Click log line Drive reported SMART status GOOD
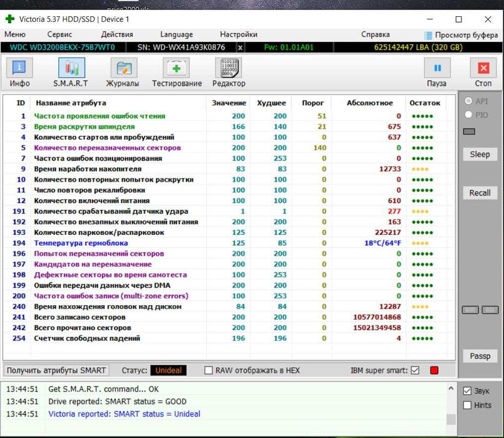The width and height of the screenshot is (504, 438). 117,401
